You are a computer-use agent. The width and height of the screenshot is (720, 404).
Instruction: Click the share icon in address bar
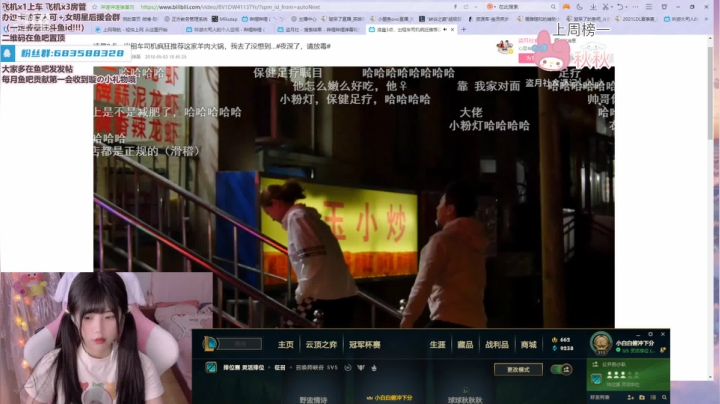466,7
